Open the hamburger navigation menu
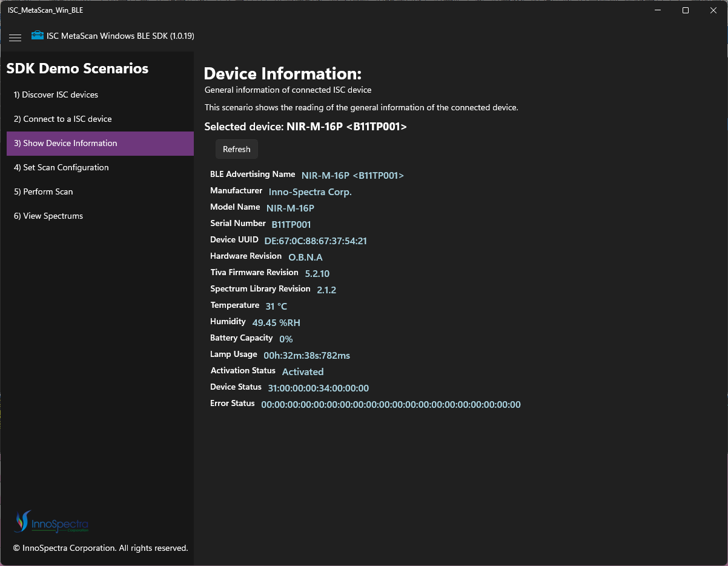The height and width of the screenshot is (566, 728). (x=15, y=38)
